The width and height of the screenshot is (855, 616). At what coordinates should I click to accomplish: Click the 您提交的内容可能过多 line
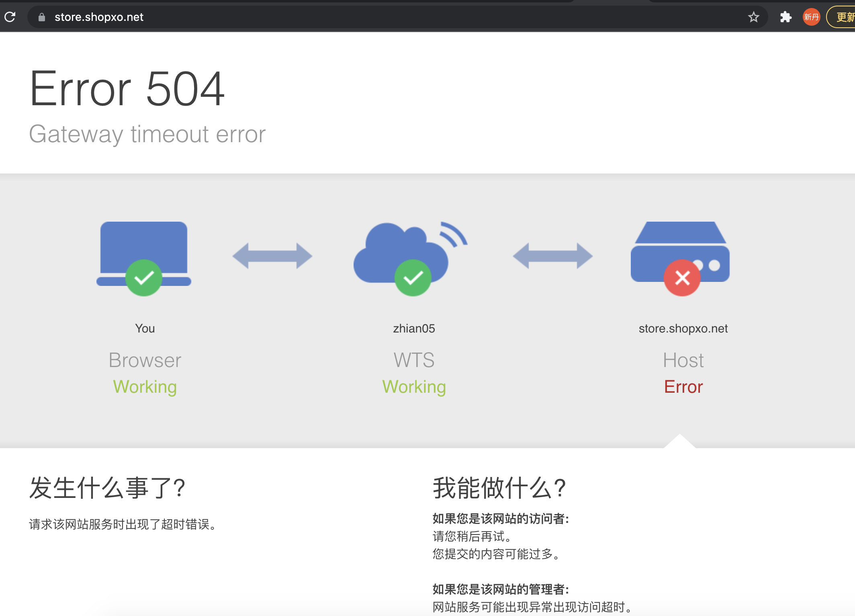click(x=496, y=554)
